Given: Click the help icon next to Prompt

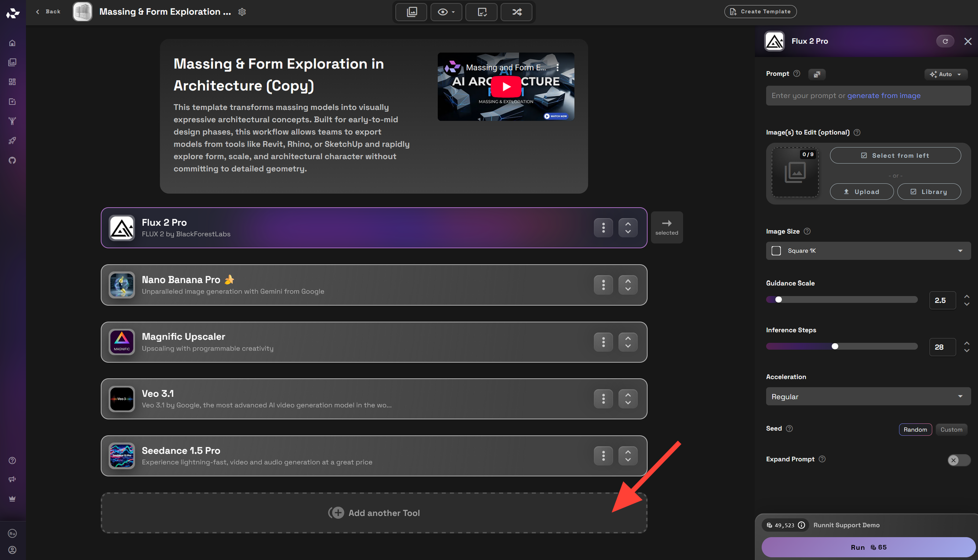Looking at the screenshot, I should coord(797,74).
